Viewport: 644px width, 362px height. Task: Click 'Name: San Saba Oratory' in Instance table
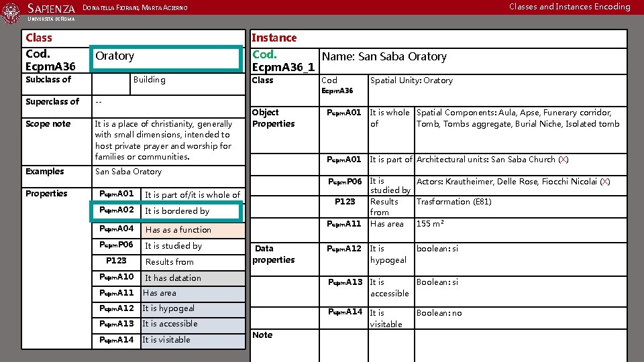(384, 56)
